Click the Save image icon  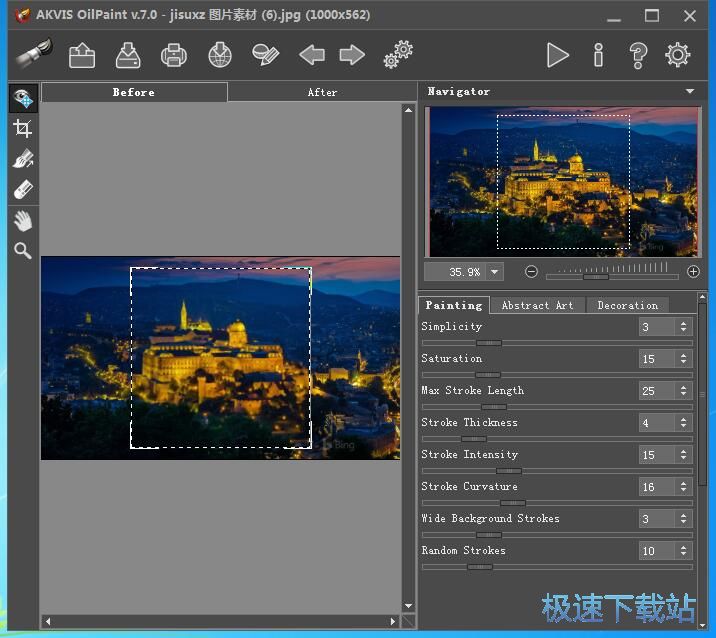pyautogui.click(x=128, y=55)
